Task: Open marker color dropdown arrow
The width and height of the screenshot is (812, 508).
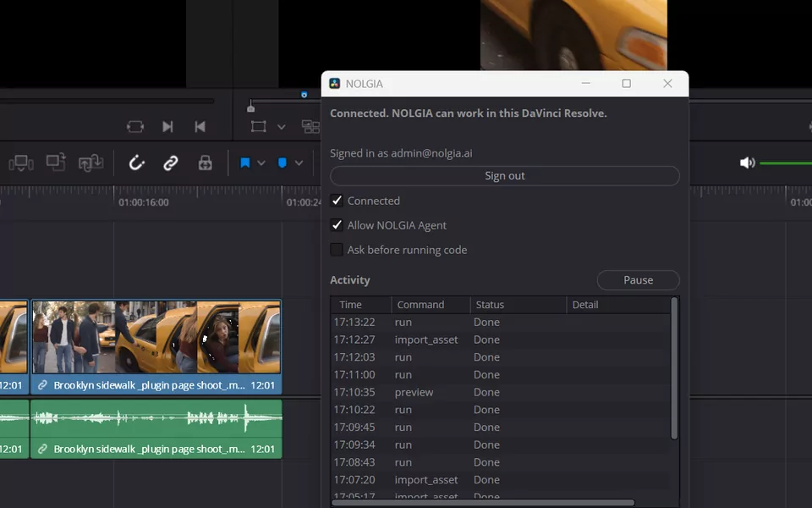Action: pos(299,163)
